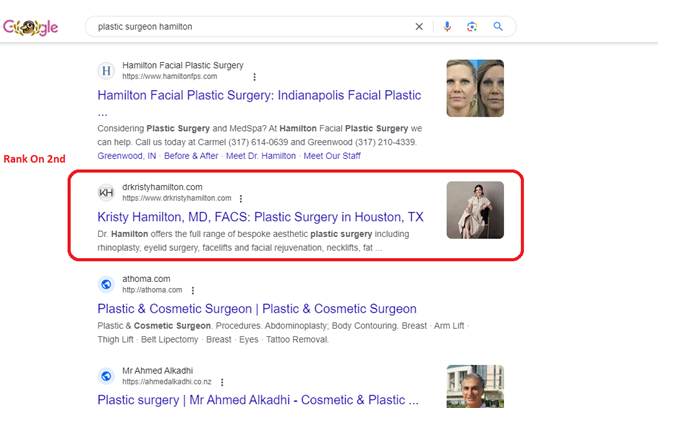Click the https://www.drkristyhamilton.com URL text
This screenshot has height=422, width=673.
(176, 198)
